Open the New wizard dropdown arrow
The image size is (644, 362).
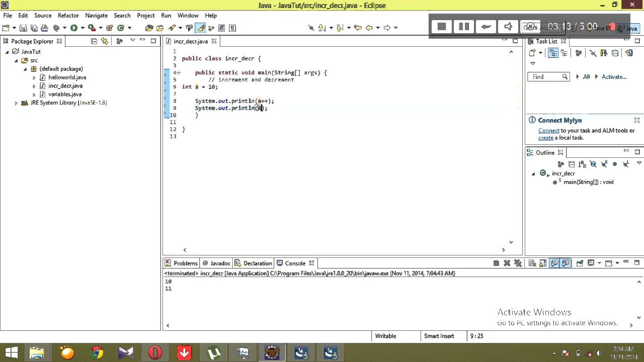pos(14,28)
